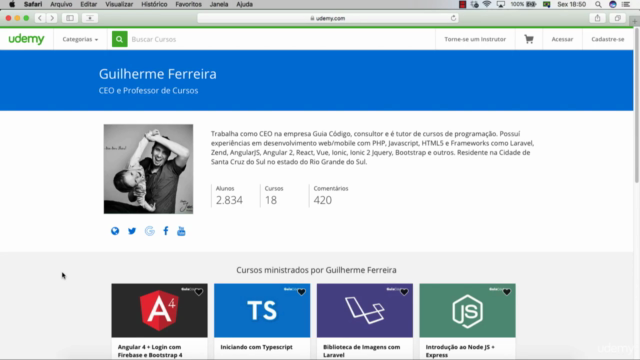Open the shopping cart icon

pyautogui.click(x=529, y=39)
